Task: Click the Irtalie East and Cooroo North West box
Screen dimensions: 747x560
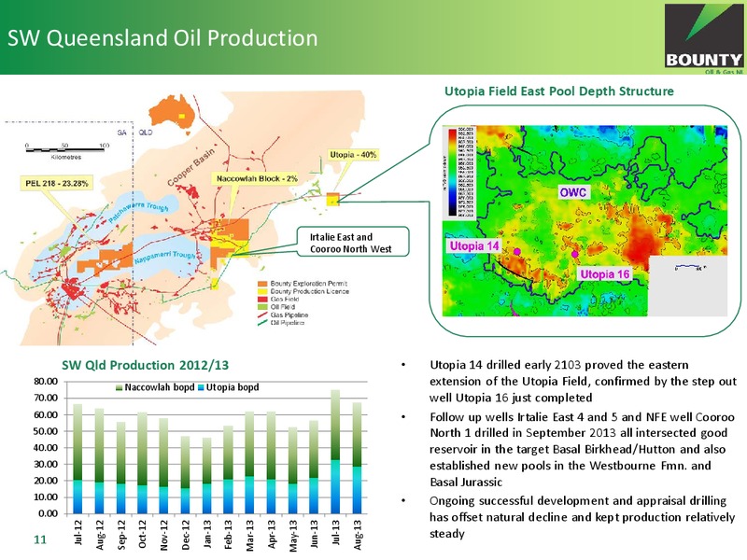Action: [x=353, y=243]
